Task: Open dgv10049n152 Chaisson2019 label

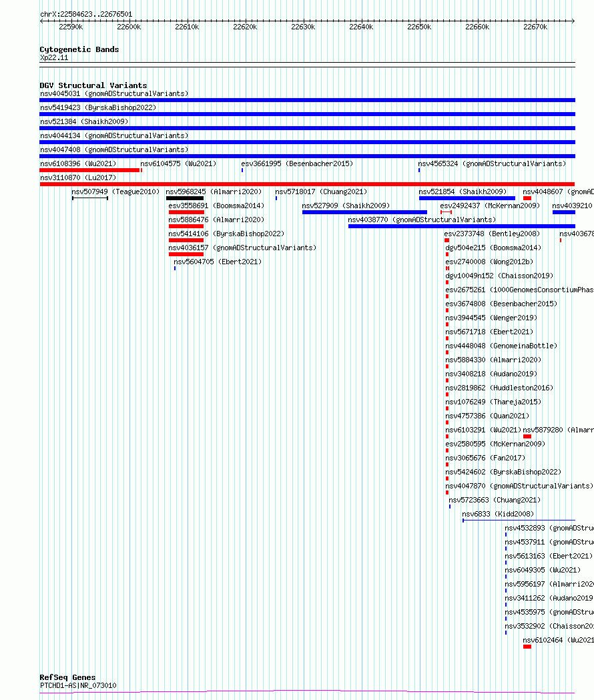Action: (x=499, y=276)
